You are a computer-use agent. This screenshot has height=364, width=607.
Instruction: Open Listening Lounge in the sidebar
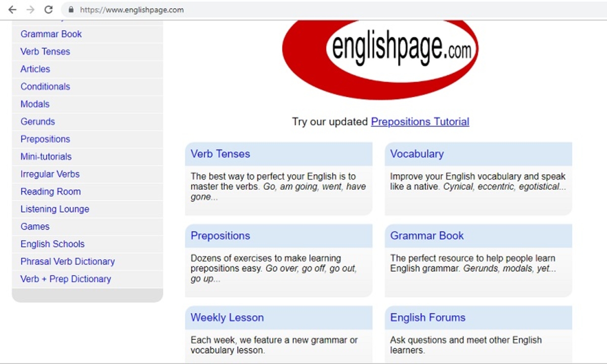pyautogui.click(x=55, y=209)
